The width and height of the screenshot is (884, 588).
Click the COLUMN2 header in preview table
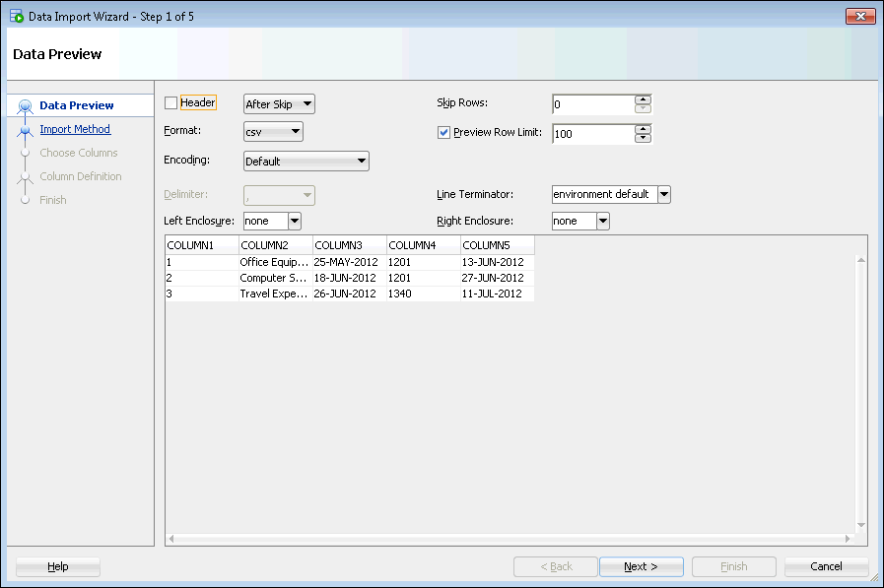coord(275,244)
